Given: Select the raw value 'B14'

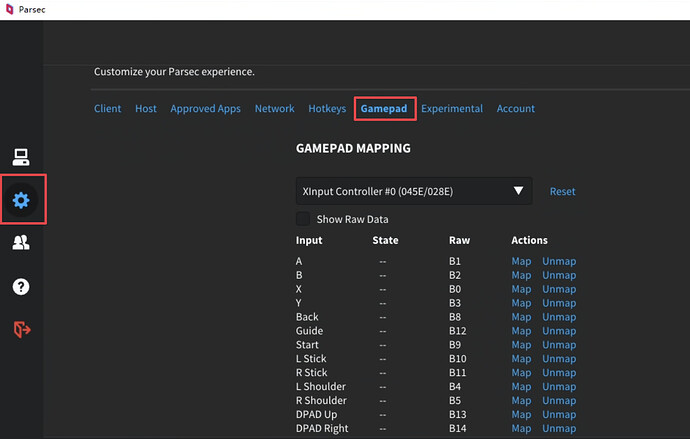Looking at the screenshot, I should click(x=458, y=428).
